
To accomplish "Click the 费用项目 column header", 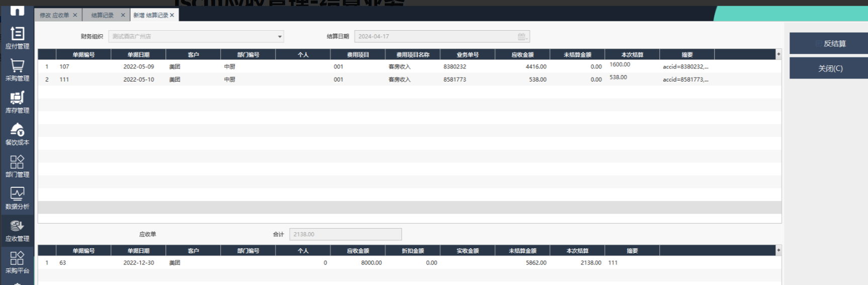I will 358,54.
